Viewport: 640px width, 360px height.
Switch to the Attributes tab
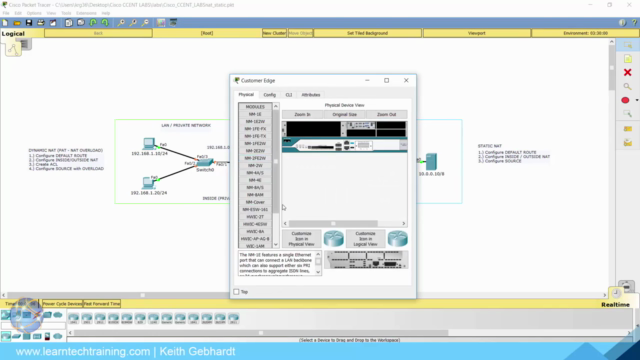[311, 95]
